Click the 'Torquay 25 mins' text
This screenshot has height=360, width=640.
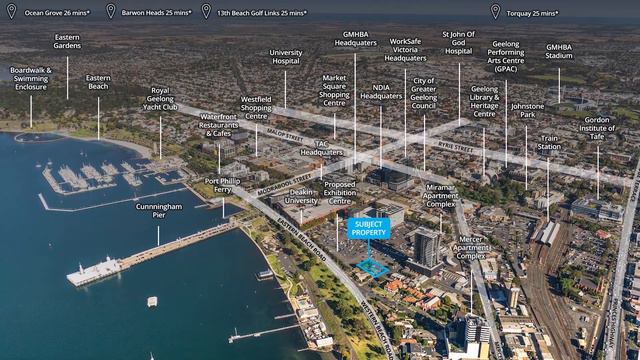point(532,13)
